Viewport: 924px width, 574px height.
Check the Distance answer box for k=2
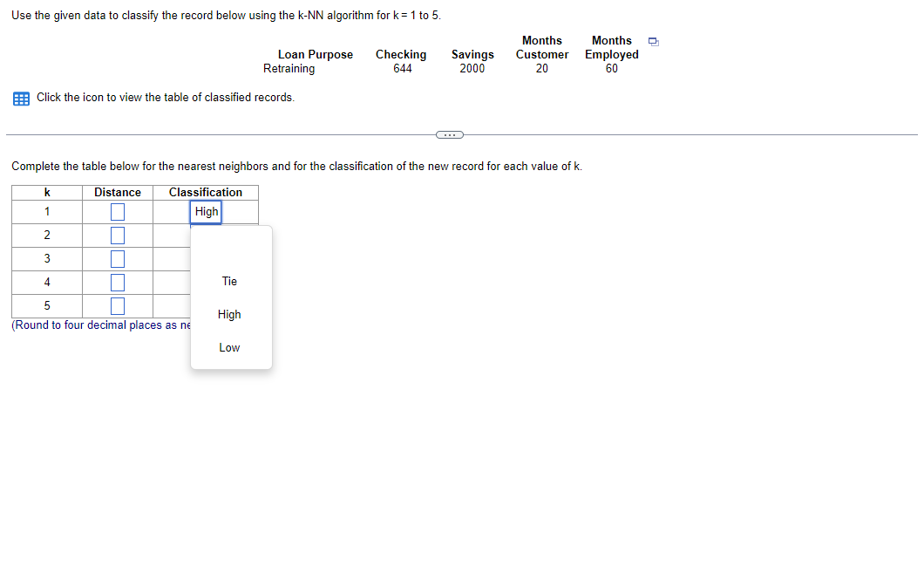[117, 235]
